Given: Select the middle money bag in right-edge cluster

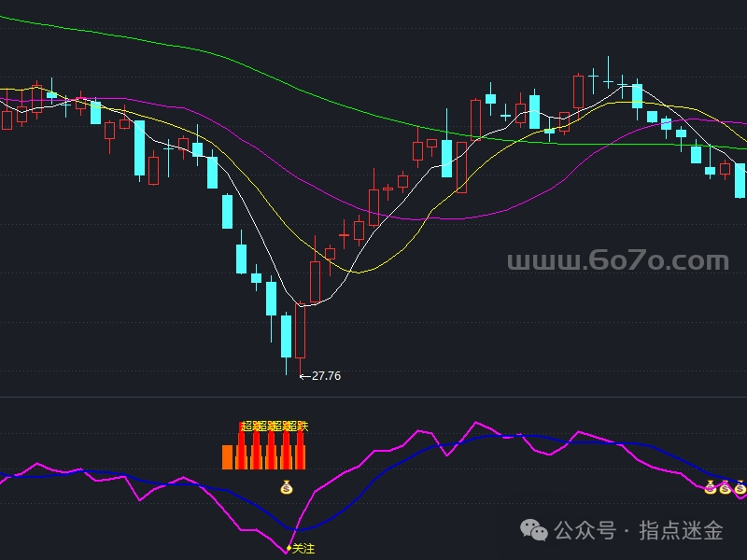Looking at the screenshot, I should coord(725,486).
